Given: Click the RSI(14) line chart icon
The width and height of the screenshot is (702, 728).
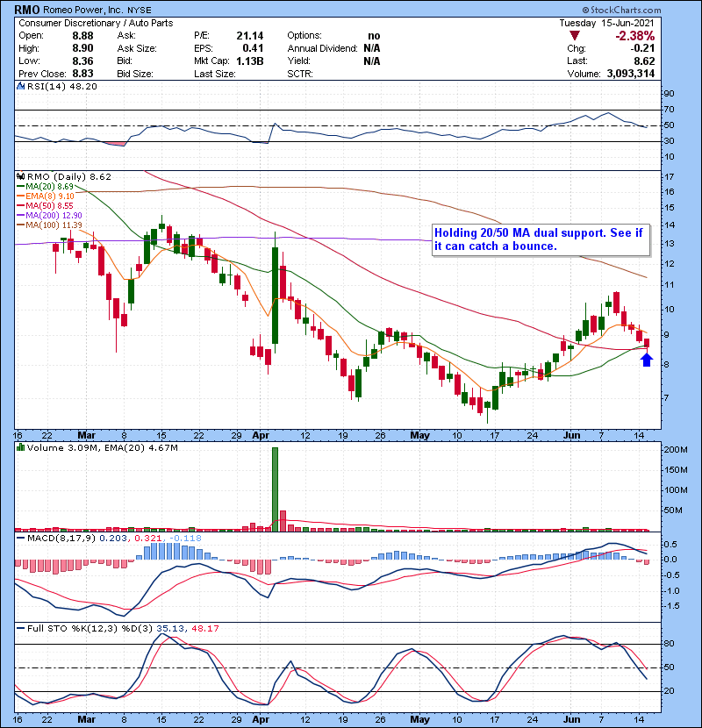Looking at the screenshot, I should 19,88.
